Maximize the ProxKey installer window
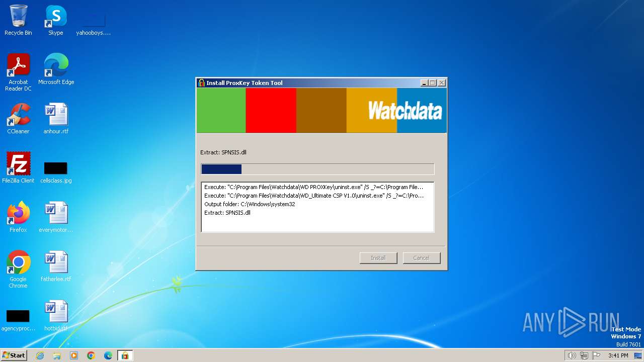This screenshot has width=644, height=362. pyautogui.click(x=433, y=83)
